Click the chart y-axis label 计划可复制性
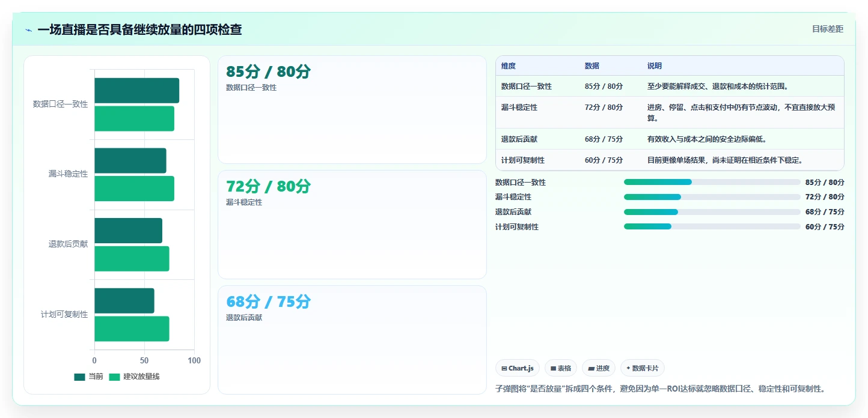Screen dimensions: 868x418 [x=64, y=315]
